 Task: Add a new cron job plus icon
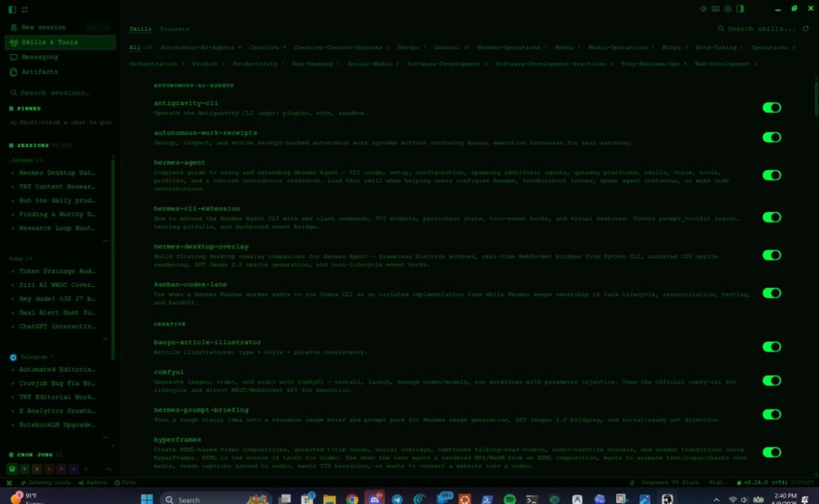click(x=86, y=469)
